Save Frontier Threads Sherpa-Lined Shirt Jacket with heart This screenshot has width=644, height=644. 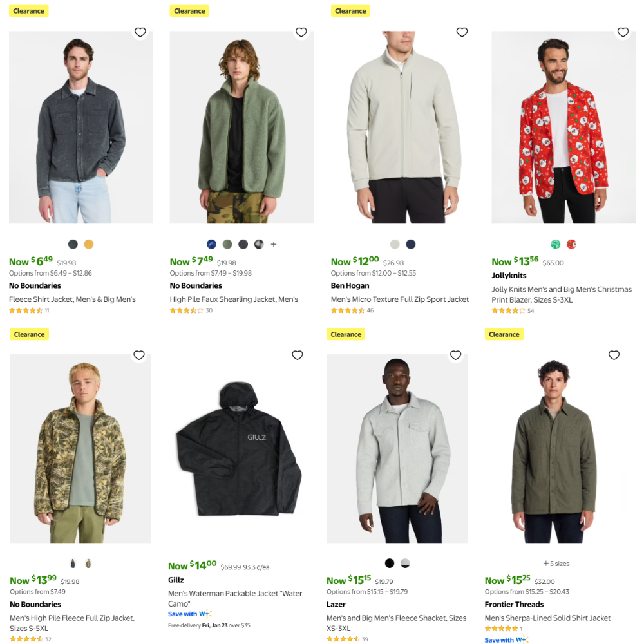pyautogui.click(x=614, y=355)
